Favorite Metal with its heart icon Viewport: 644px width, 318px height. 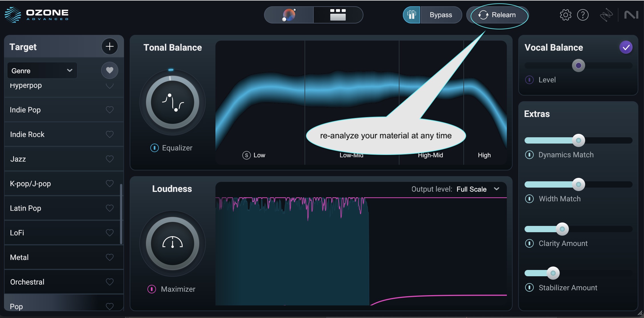(110, 257)
